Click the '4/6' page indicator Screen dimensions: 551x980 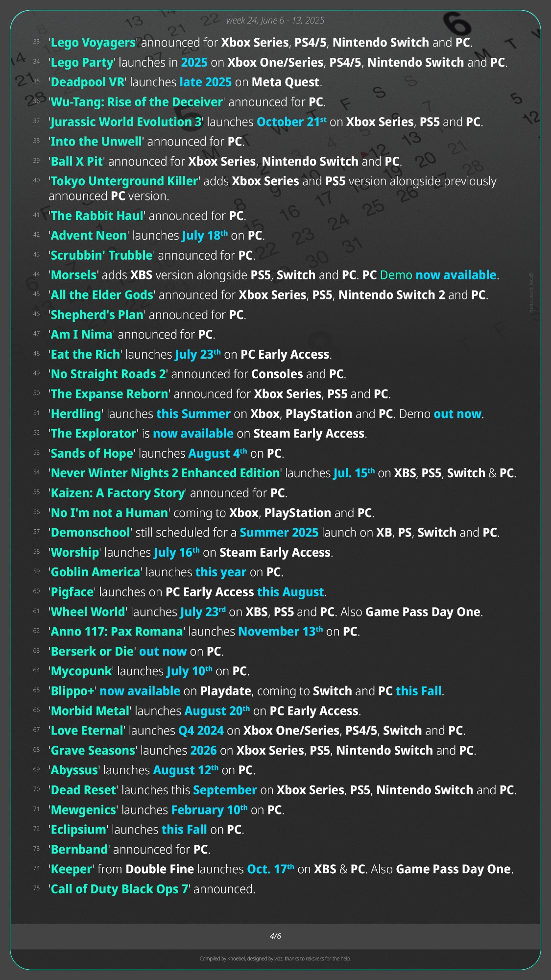pos(275,936)
